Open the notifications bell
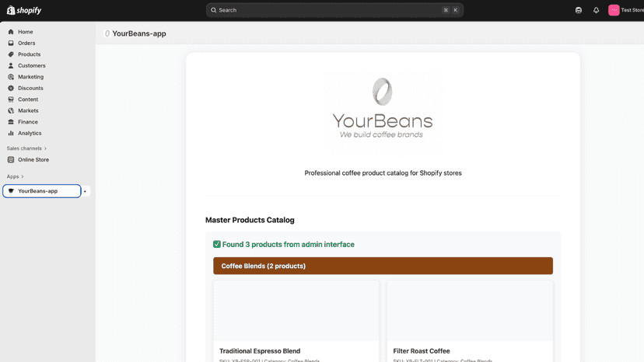The height and width of the screenshot is (362, 644). coord(596,10)
